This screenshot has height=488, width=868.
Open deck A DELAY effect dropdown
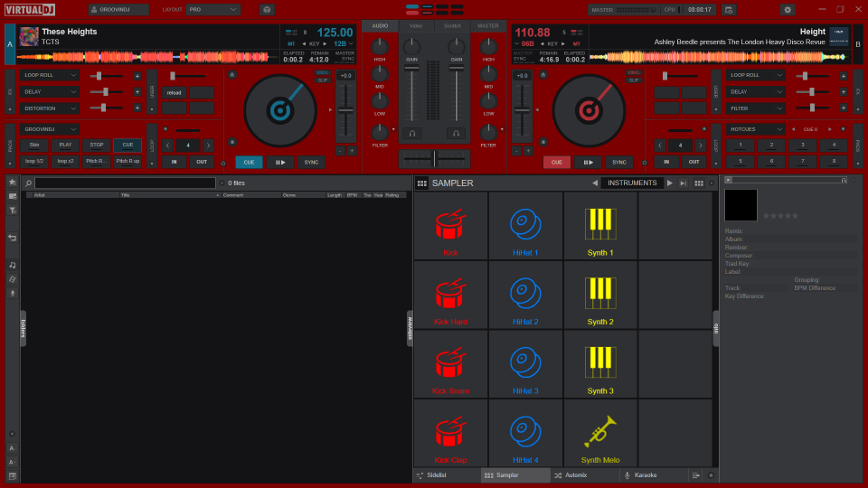click(x=49, y=92)
